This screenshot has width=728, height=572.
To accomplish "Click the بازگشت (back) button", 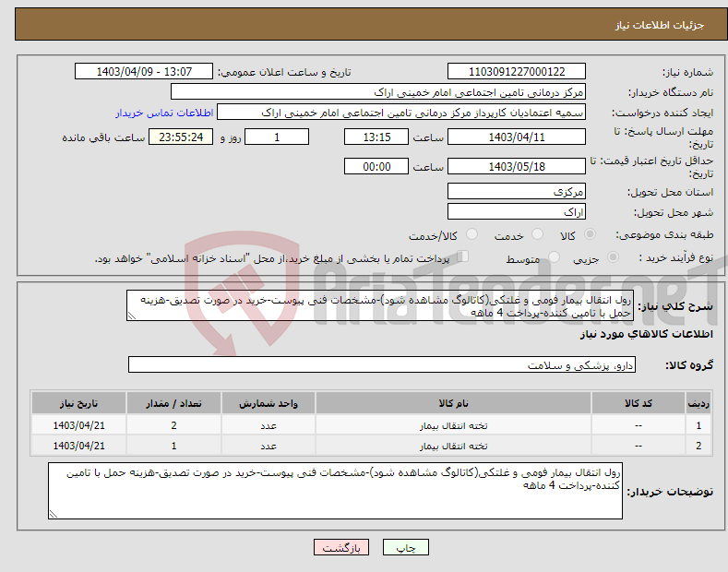I will (x=341, y=547).
